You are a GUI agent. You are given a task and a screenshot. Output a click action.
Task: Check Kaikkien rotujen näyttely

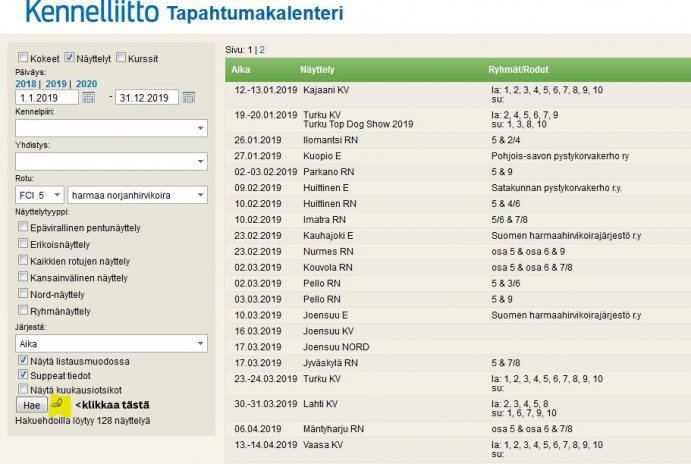pyautogui.click(x=23, y=260)
